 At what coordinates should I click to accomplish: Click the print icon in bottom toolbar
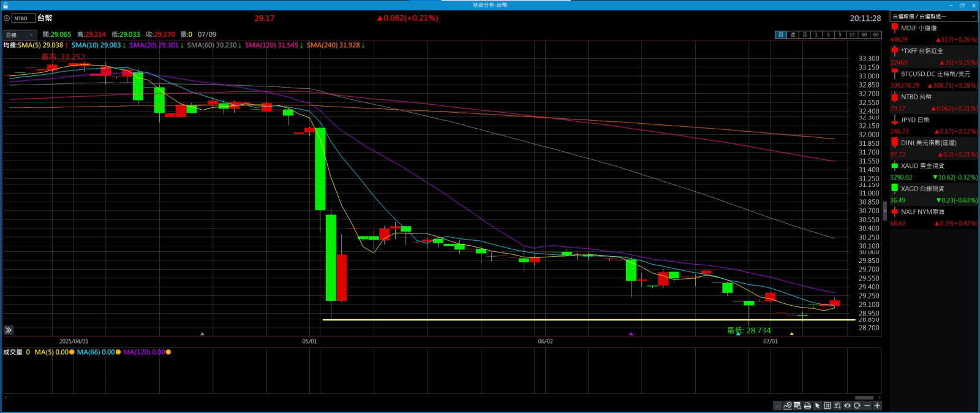[x=807, y=406]
